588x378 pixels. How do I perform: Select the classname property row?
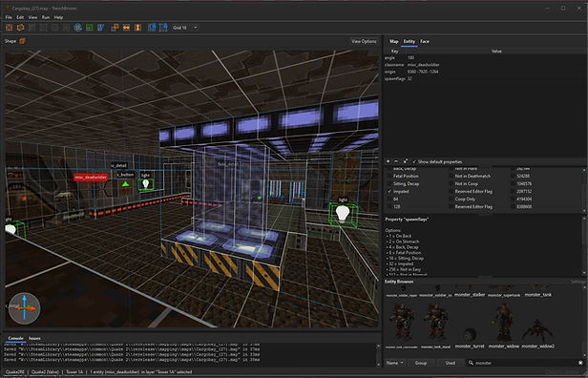tap(484, 65)
